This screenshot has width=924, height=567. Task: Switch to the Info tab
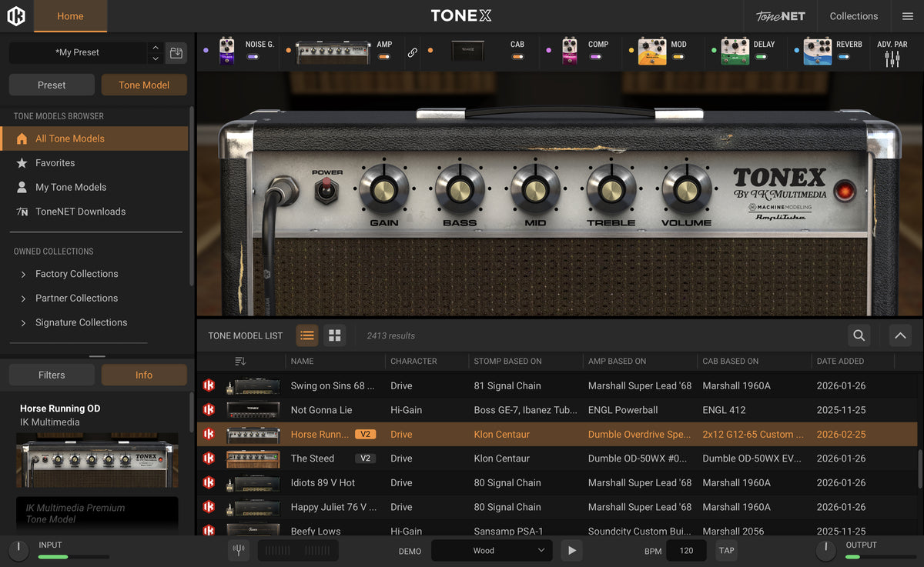point(144,375)
